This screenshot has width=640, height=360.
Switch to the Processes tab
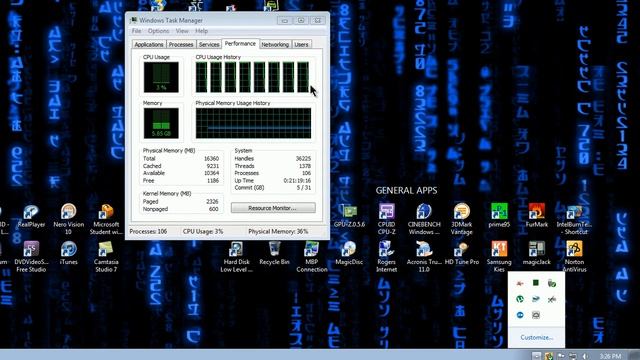pos(181,44)
